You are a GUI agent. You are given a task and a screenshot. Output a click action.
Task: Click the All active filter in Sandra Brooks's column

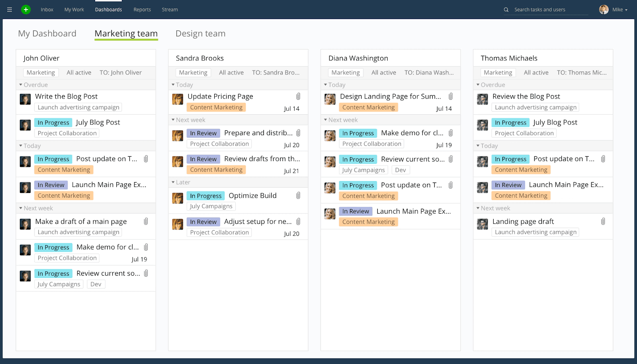coord(231,72)
